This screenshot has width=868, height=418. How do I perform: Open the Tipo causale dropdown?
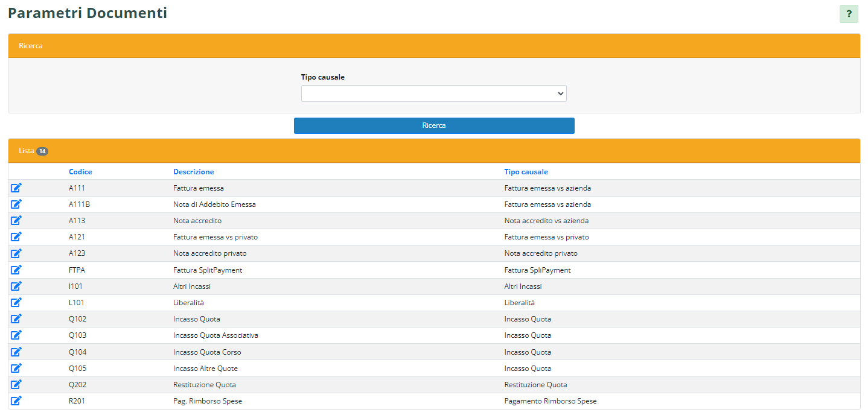point(433,93)
